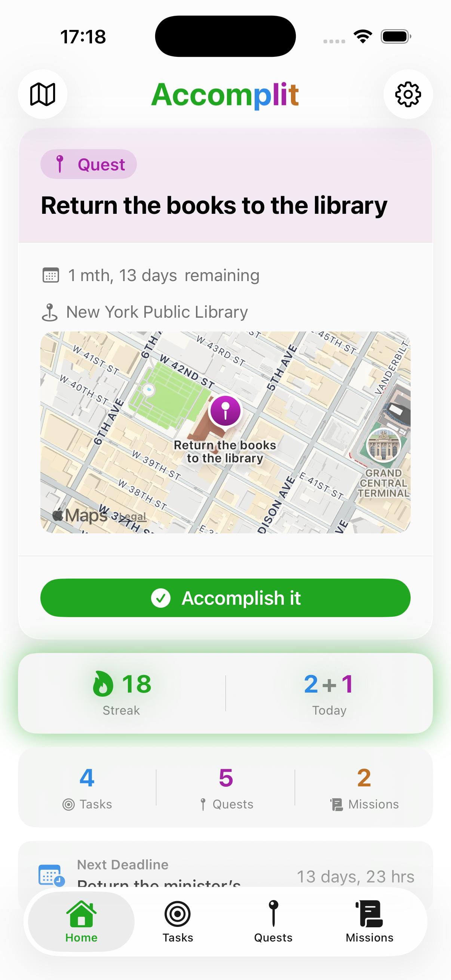451x980 pixels.
Task: Tap the Quest tag badge
Action: (x=89, y=164)
